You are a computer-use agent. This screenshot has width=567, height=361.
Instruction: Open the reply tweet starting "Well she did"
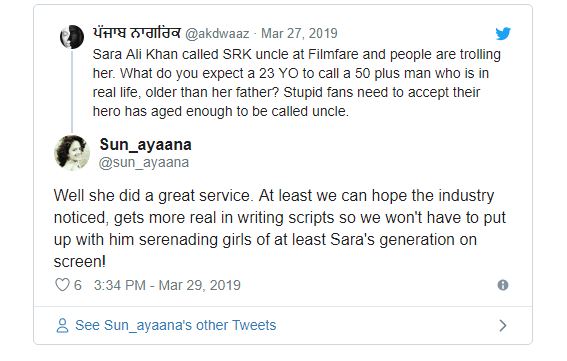click(x=280, y=228)
